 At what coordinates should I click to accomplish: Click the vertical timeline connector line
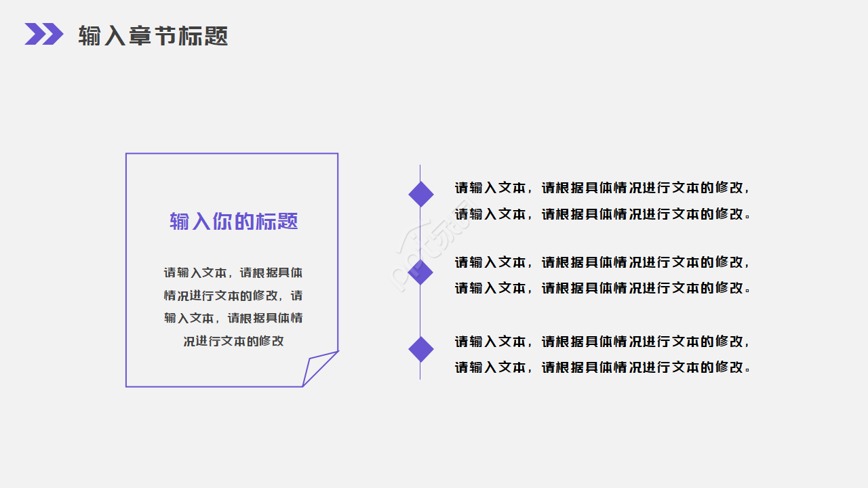(x=421, y=230)
